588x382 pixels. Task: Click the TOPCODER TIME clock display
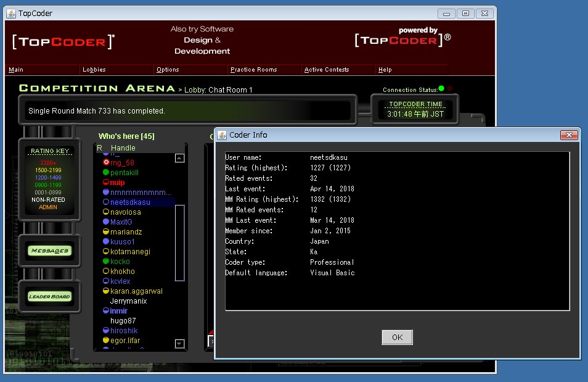pos(415,109)
